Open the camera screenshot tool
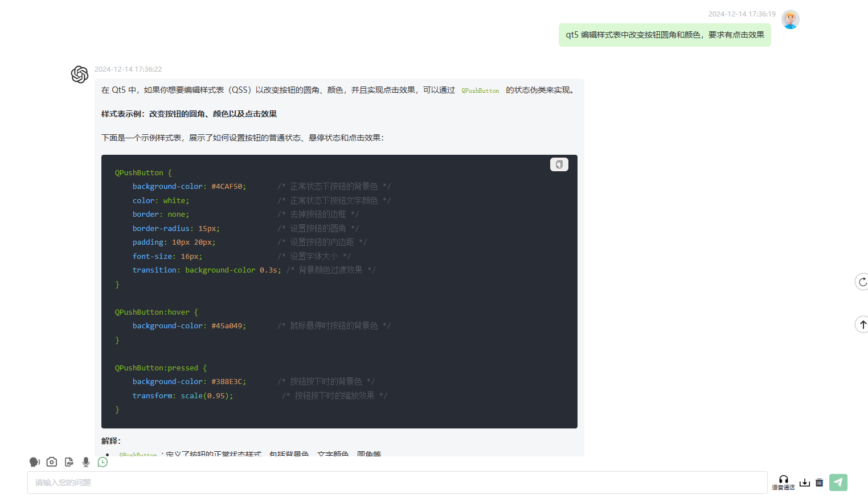868x499 pixels. tap(52, 462)
